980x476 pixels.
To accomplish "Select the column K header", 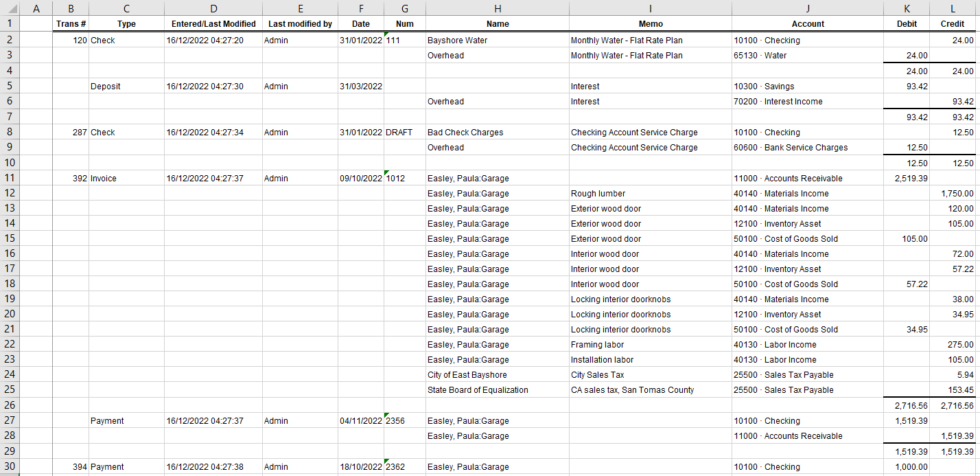I will tap(907, 8).
